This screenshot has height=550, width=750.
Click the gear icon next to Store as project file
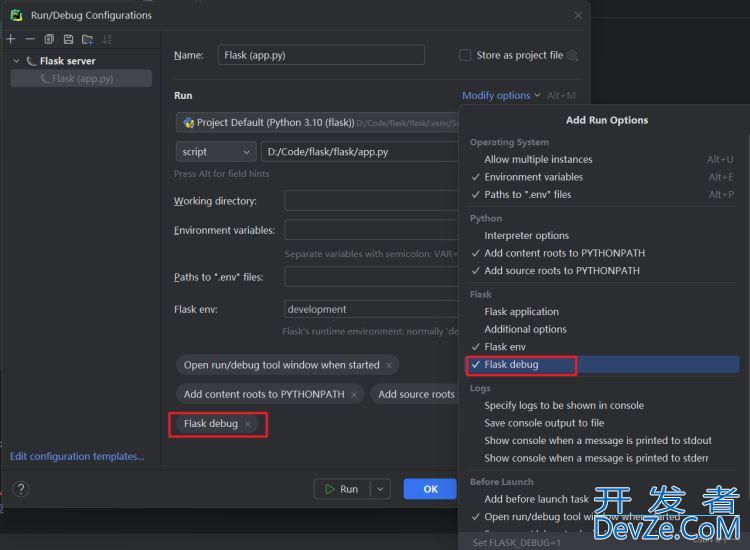click(x=572, y=55)
